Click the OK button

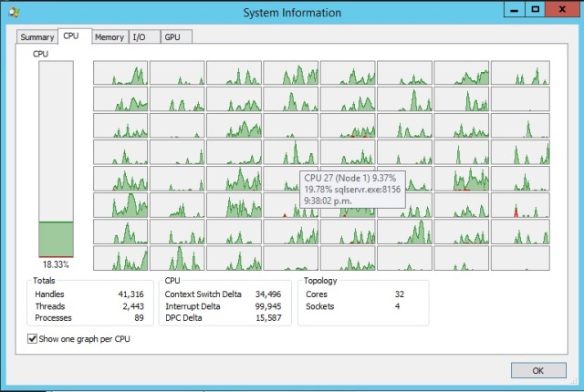[538, 370]
